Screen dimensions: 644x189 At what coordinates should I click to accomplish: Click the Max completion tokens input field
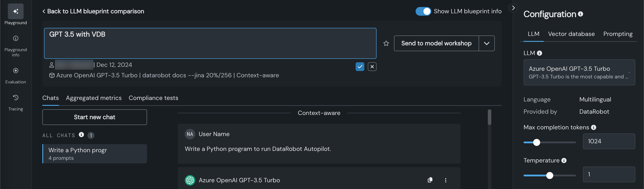[x=608, y=141]
